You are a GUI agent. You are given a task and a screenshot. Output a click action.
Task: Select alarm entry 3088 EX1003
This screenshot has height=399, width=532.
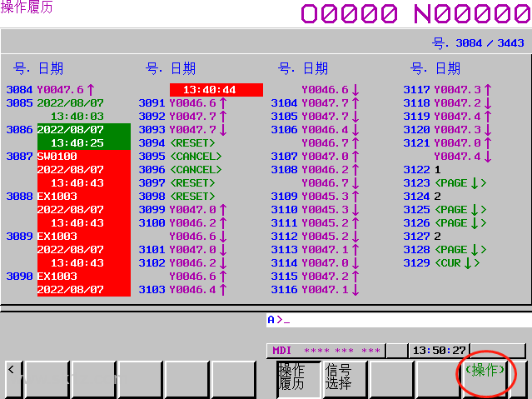(68, 210)
